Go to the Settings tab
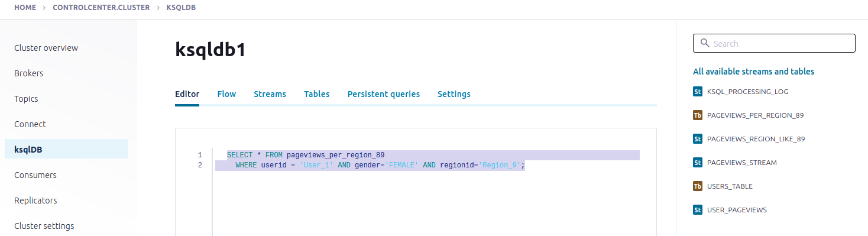Viewport: 868px width, 236px height. (454, 94)
